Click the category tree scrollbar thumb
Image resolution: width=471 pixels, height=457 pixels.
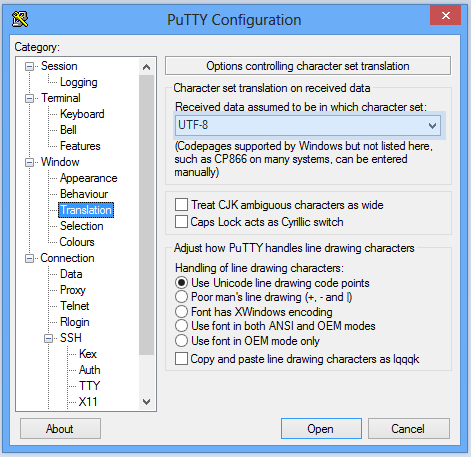pos(146,215)
